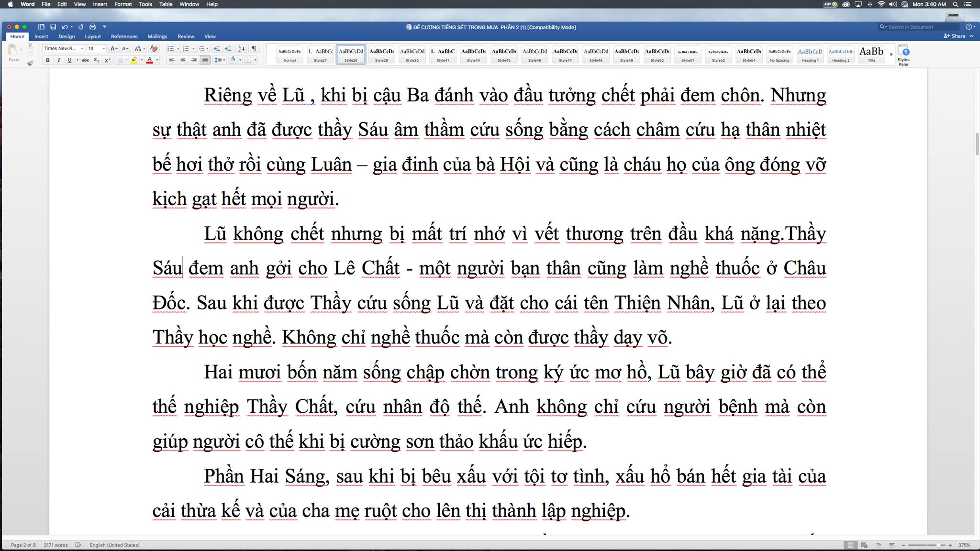Image resolution: width=980 pixels, height=551 pixels.
Task: Click the Search in Document field
Action: pos(919,27)
